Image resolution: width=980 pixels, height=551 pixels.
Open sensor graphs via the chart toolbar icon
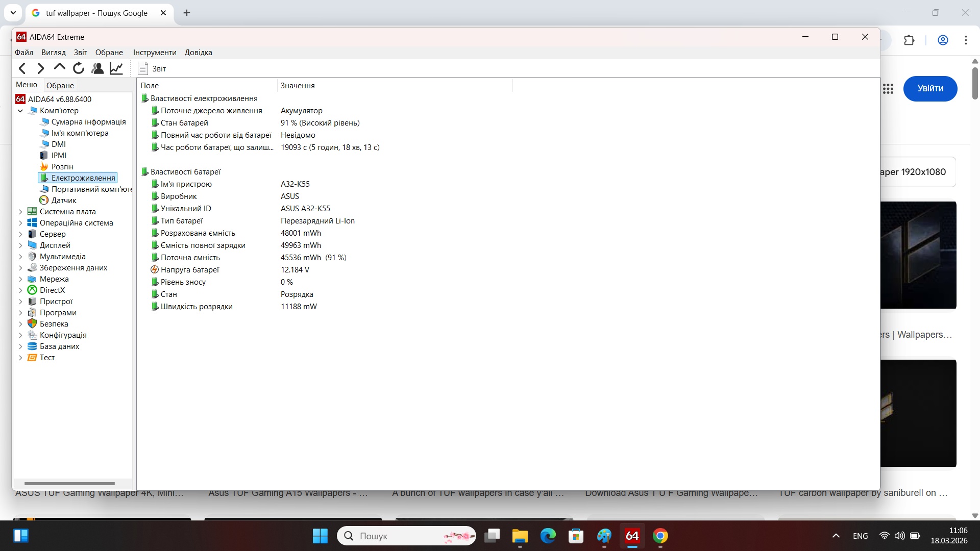116,68
